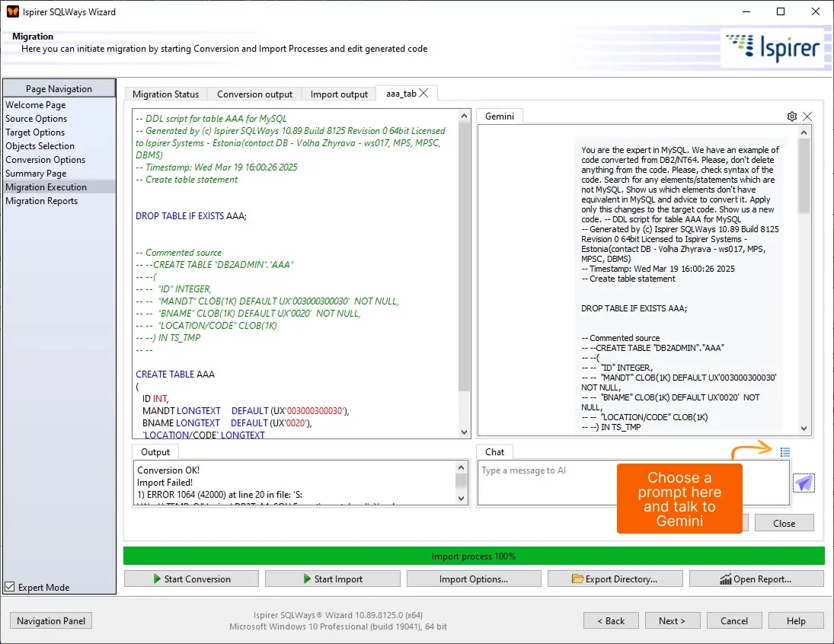Select the Output tab

coord(155,452)
